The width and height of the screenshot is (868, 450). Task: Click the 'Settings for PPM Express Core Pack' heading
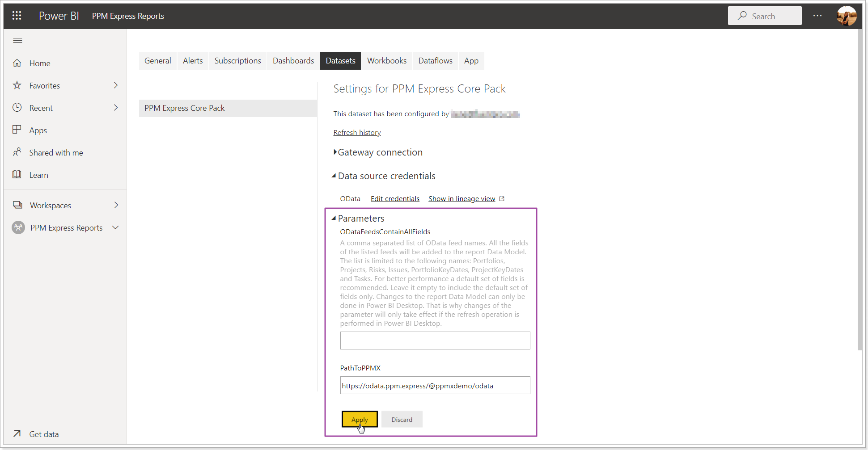pyautogui.click(x=419, y=89)
